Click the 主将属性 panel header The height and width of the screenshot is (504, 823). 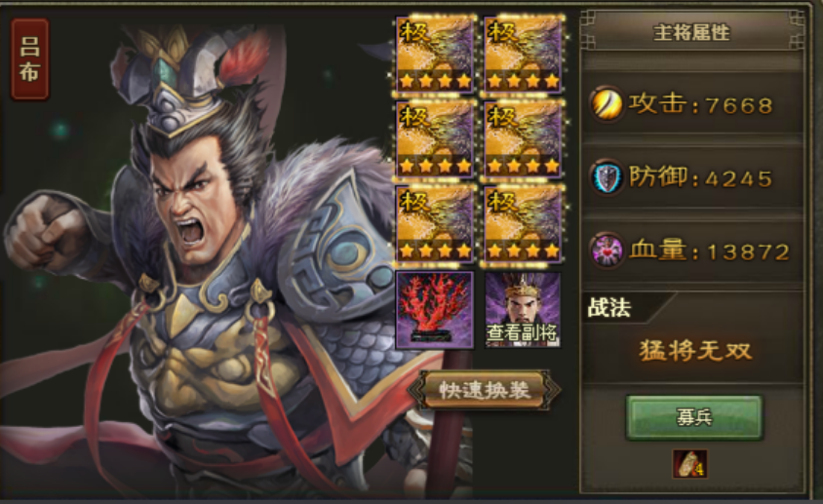(x=691, y=32)
